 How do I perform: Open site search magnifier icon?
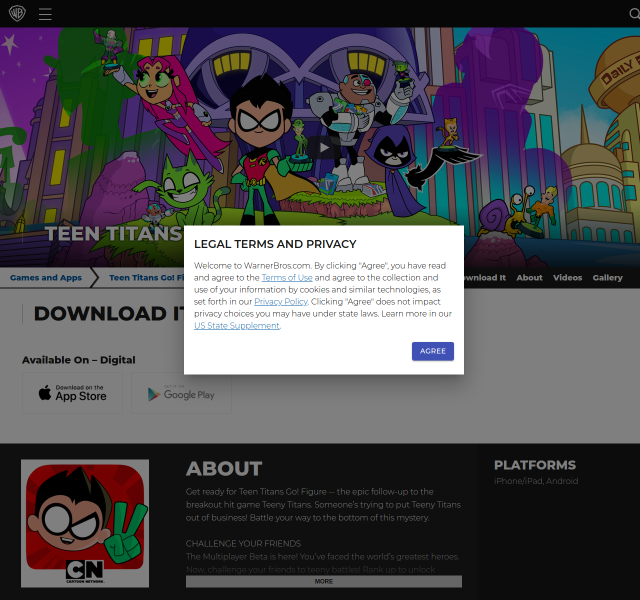pyautogui.click(x=634, y=14)
